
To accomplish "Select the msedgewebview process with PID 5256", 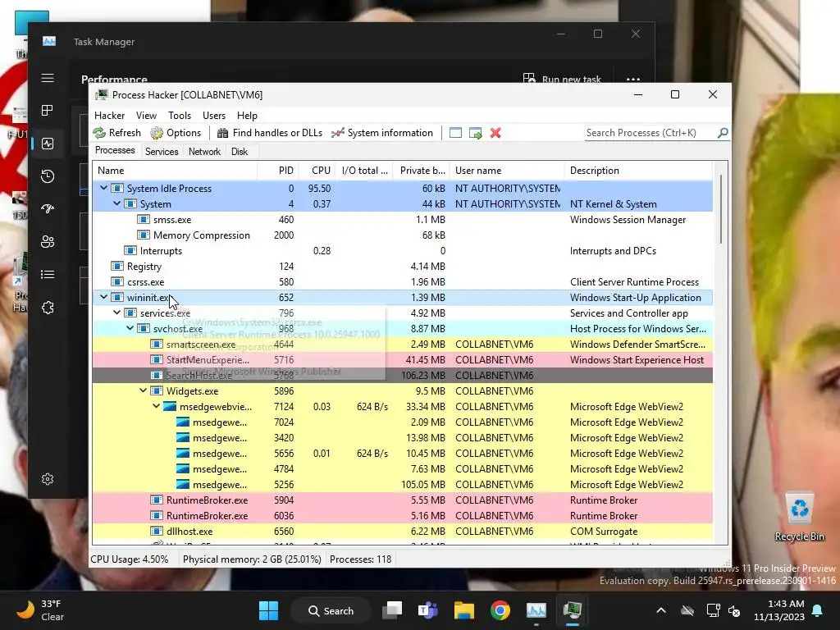I will (x=402, y=484).
